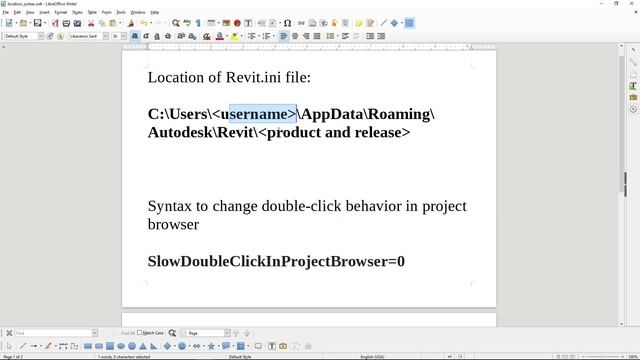The image size is (640, 360).
Task: Click the Insert table icon
Action: (211, 23)
